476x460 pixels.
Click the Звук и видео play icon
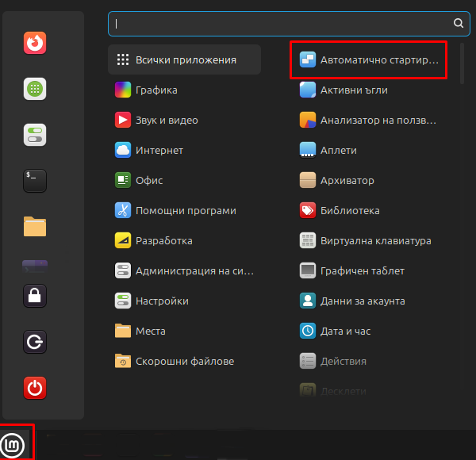point(123,120)
